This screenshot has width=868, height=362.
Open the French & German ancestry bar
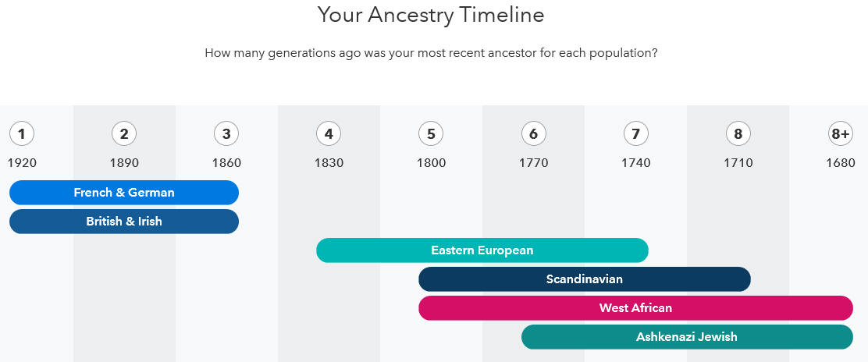(124, 193)
